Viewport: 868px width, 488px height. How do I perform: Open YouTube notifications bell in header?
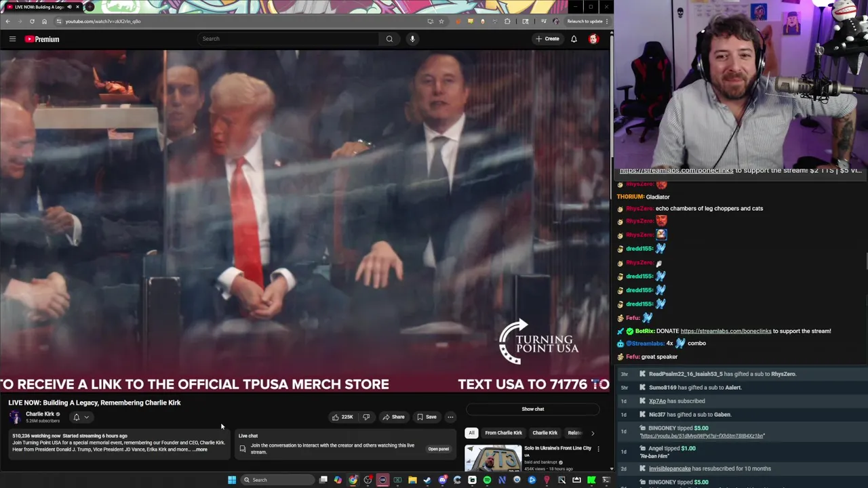tap(574, 39)
